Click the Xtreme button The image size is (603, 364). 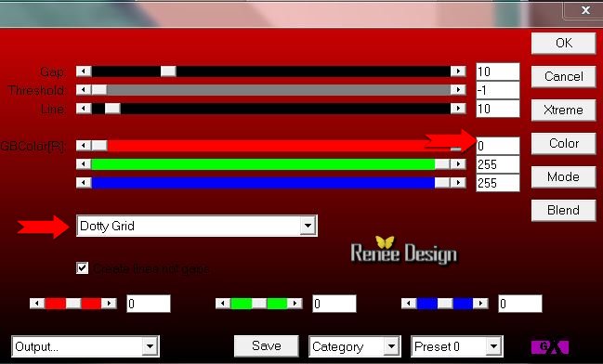[564, 110]
